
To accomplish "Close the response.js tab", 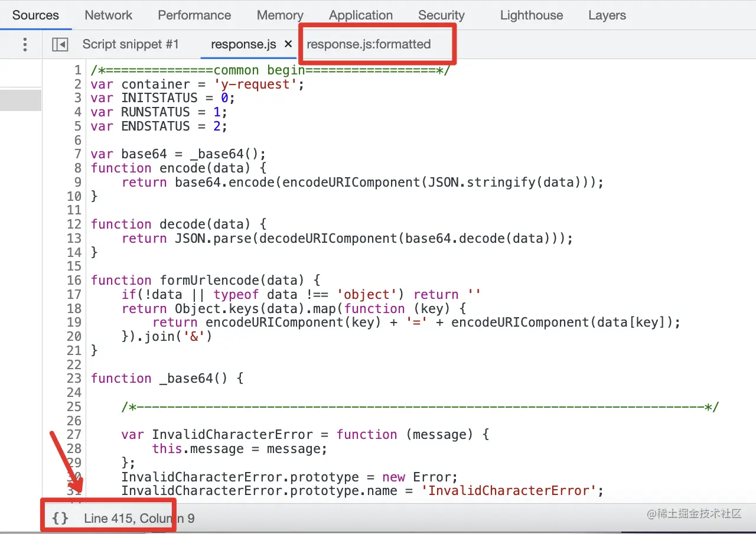I will [x=288, y=44].
